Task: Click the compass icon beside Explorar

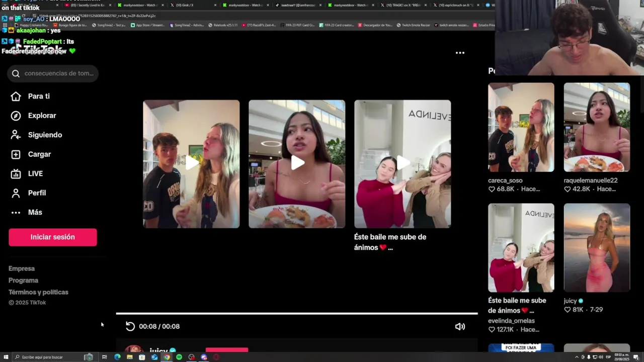Action: (16, 116)
